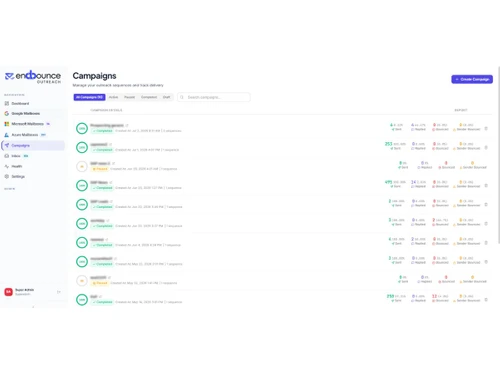This screenshot has width=500, height=375.
Task: Show All Campaigns filter tab
Action: pos(89,97)
